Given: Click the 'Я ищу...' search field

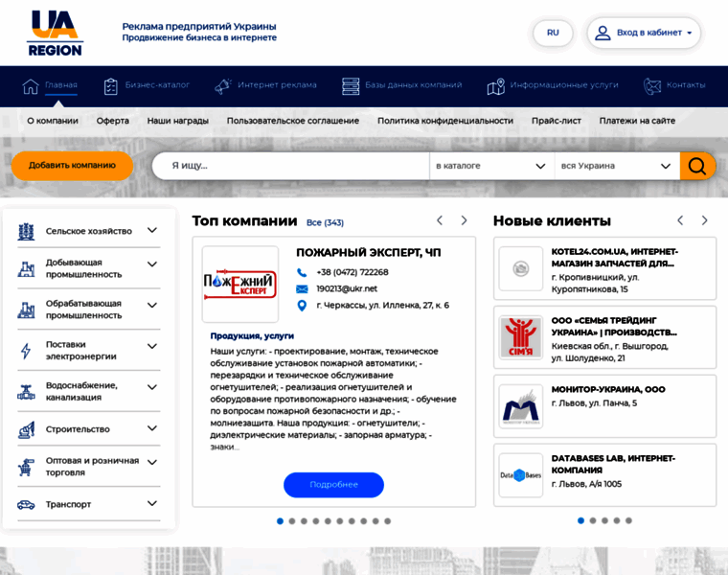Looking at the screenshot, I should [290, 166].
